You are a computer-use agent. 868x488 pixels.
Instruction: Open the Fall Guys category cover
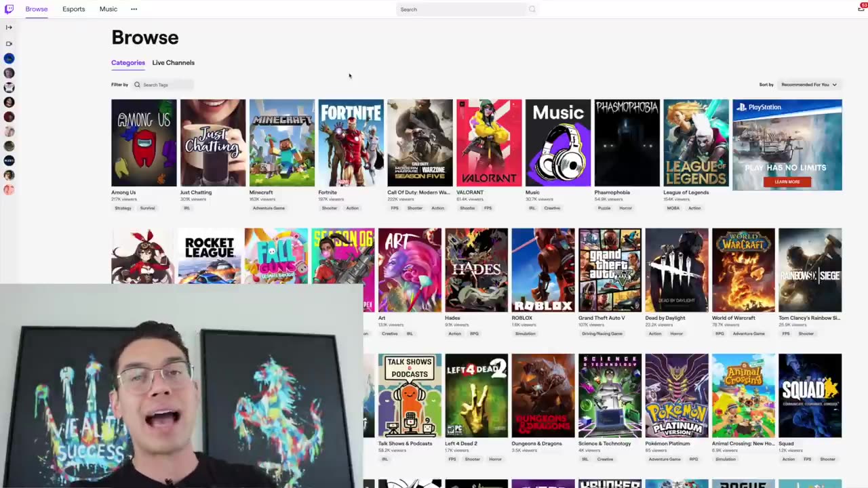[x=276, y=256]
